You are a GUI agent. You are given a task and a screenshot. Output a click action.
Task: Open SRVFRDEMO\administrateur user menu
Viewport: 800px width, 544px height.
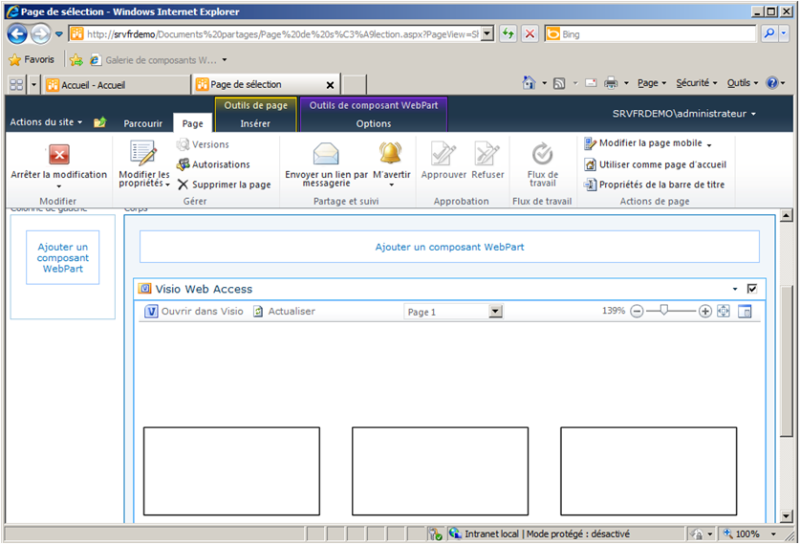point(684,114)
